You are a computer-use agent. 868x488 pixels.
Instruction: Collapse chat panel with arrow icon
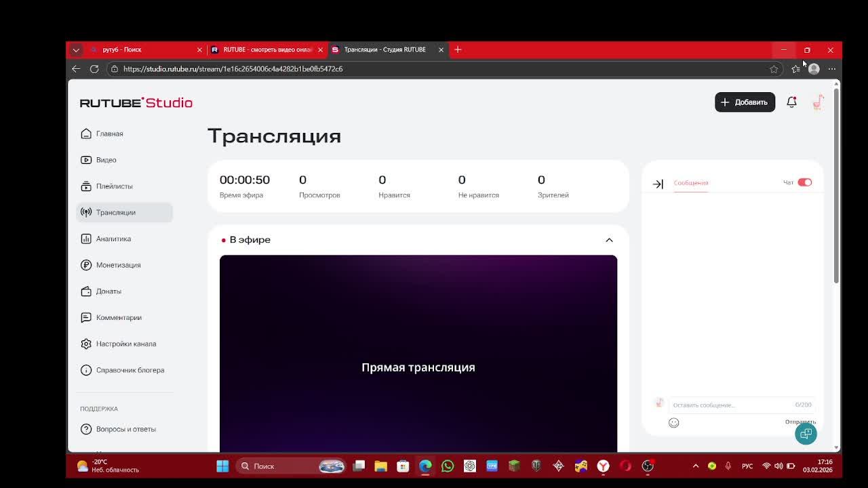pyautogui.click(x=658, y=184)
